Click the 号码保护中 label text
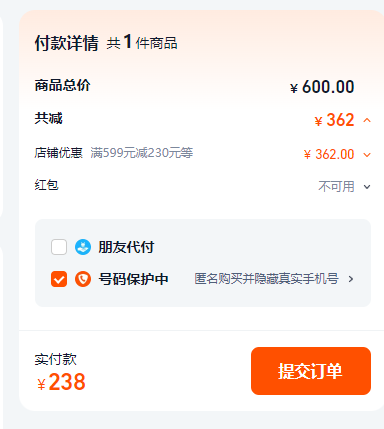This screenshot has height=429, width=384. (133, 279)
